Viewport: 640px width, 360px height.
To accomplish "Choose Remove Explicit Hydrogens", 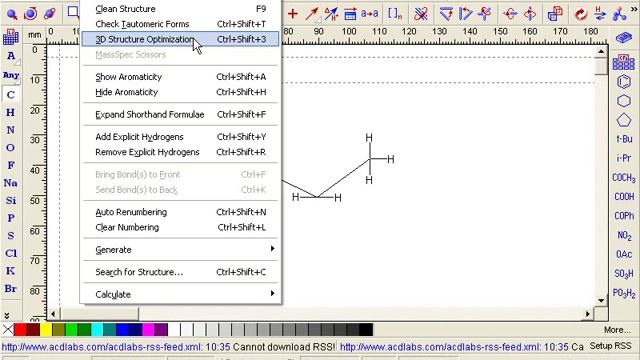I will pos(180,152).
